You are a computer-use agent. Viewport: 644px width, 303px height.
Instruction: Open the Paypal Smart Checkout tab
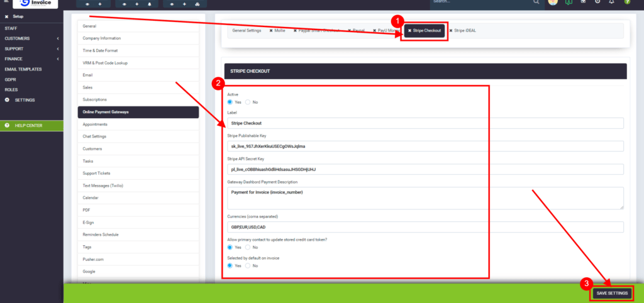coord(316,31)
